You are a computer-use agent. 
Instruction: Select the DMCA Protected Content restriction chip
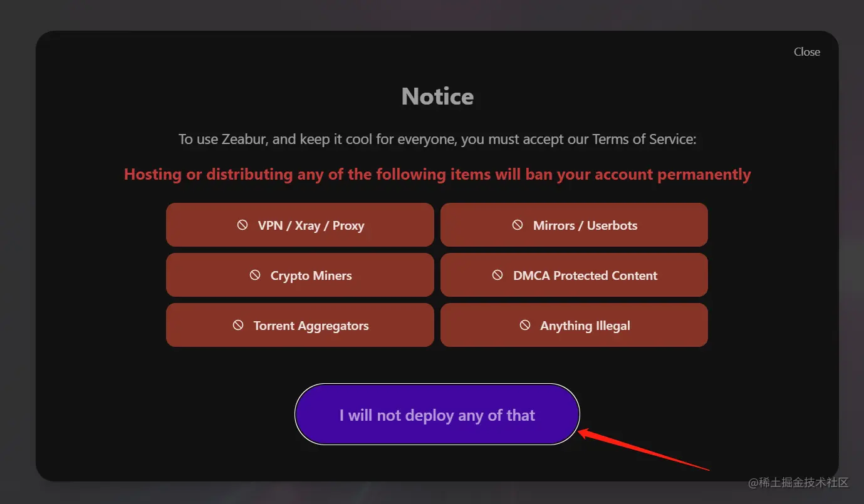tap(574, 275)
